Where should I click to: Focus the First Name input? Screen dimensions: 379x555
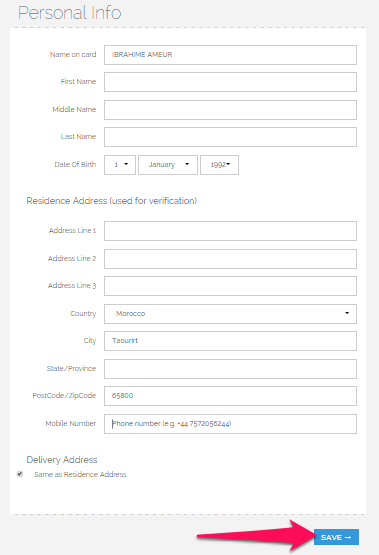pyautogui.click(x=230, y=82)
